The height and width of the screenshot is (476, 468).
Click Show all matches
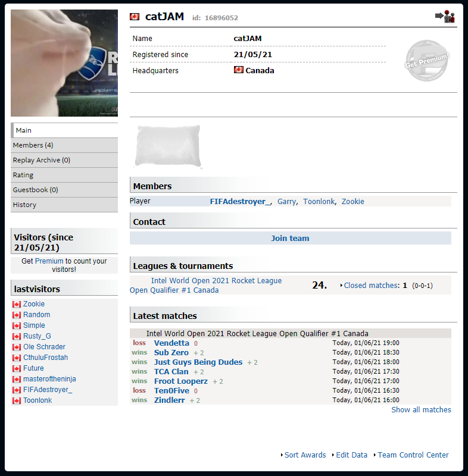421,409
